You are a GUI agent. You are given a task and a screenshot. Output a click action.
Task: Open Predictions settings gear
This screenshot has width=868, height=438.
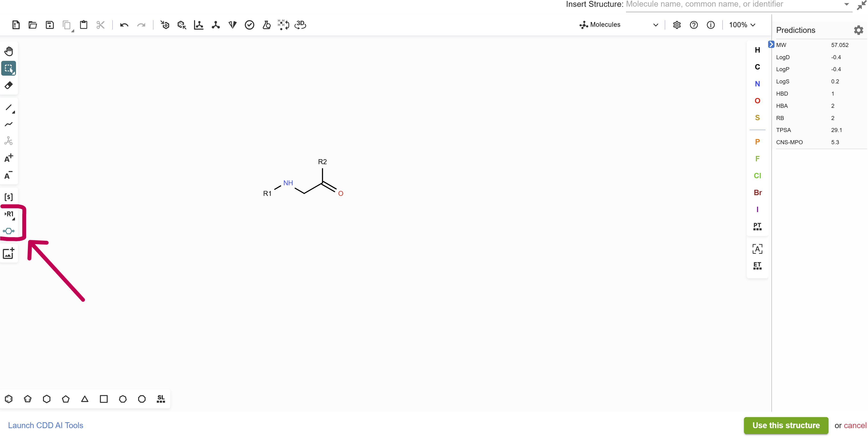(x=859, y=30)
